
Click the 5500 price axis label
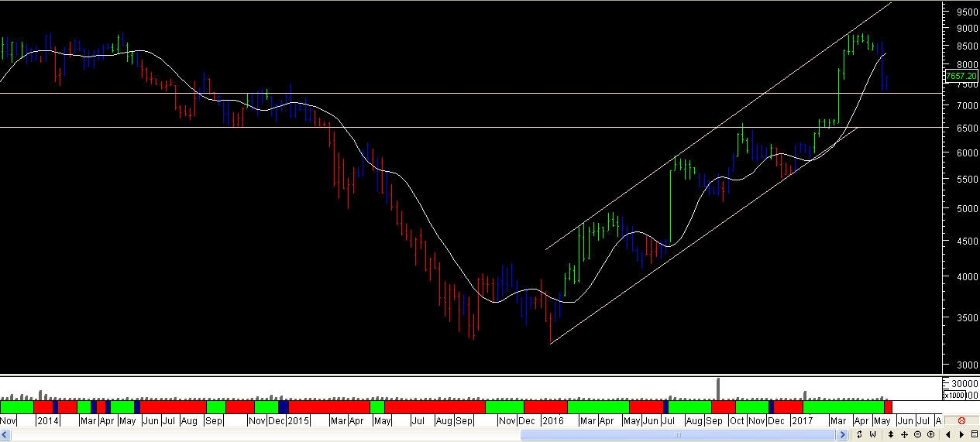click(x=967, y=180)
